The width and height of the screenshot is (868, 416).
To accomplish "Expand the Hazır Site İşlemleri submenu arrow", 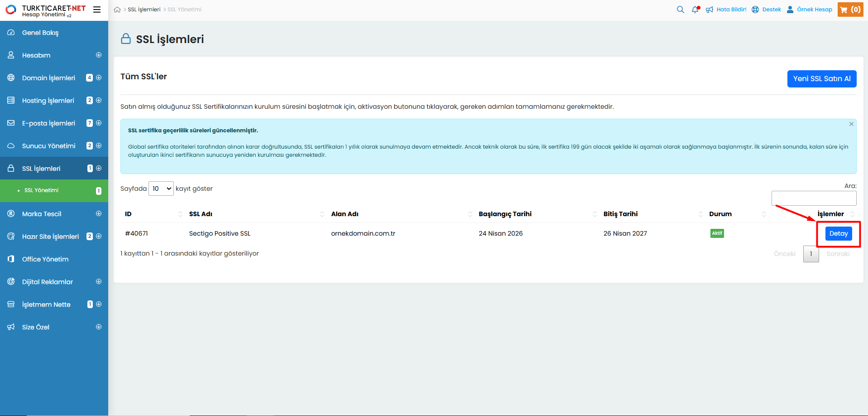I will coord(99,236).
